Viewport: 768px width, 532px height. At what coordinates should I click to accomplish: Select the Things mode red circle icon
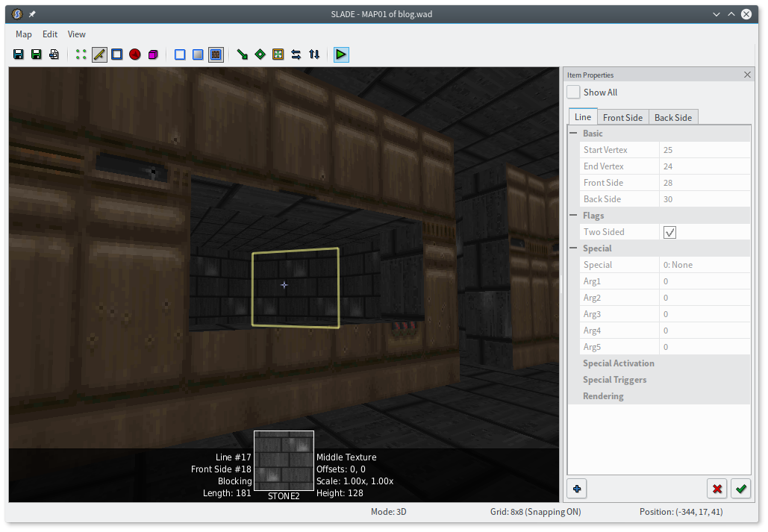point(135,54)
